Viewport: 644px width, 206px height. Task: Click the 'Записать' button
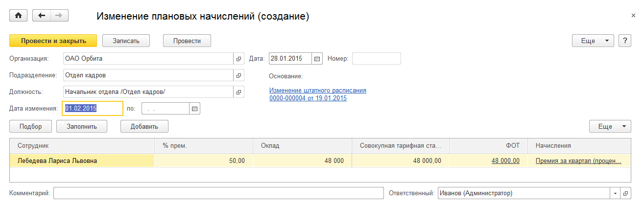click(126, 41)
